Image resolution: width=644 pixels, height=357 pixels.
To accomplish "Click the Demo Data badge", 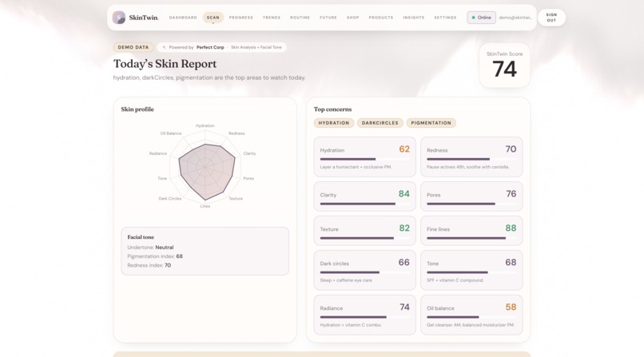I will tap(133, 47).
